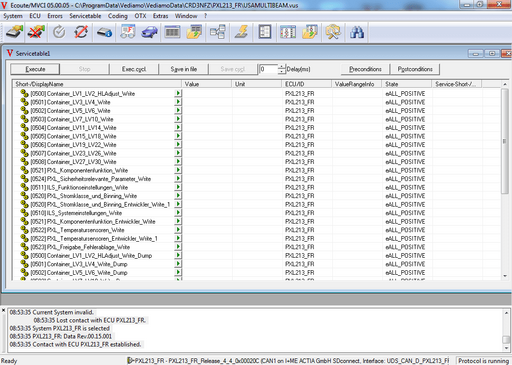Click green arrow for PXL_Temperatursensoren_Write row
The image size is (512, 365).
click(x=178, y=230)
